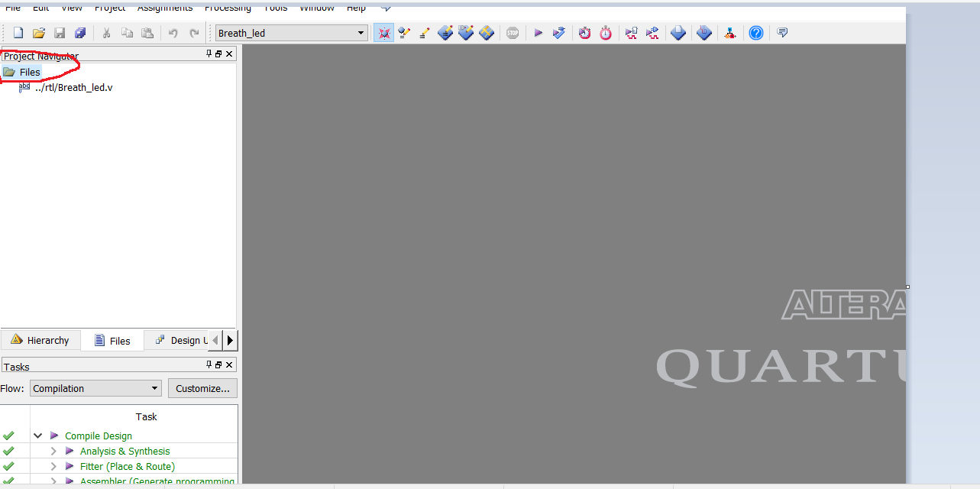Open the Settings icon next to project dropdown
The image size is (980, 489).
383,33
